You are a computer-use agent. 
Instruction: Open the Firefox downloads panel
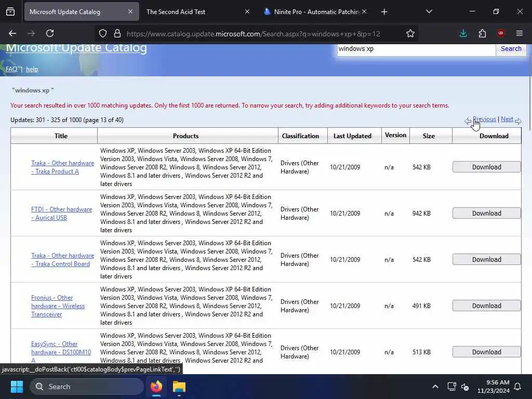pos(463,33)
